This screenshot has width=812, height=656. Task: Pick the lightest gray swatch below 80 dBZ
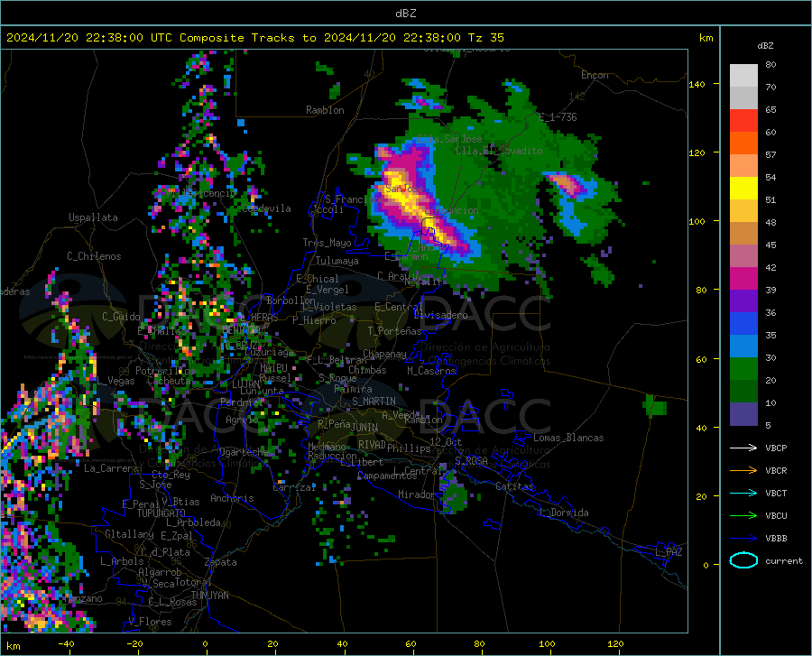(743, 76)
